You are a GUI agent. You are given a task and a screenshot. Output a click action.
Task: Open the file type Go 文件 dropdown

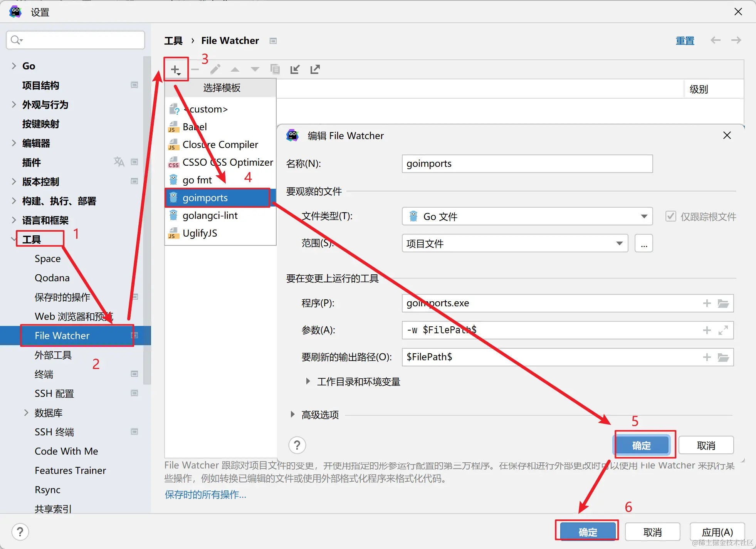643,217
